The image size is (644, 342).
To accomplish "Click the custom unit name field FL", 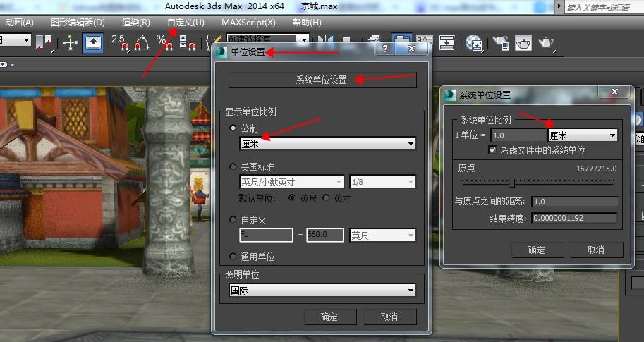I will pyautogui.click(x=266, y=236).
